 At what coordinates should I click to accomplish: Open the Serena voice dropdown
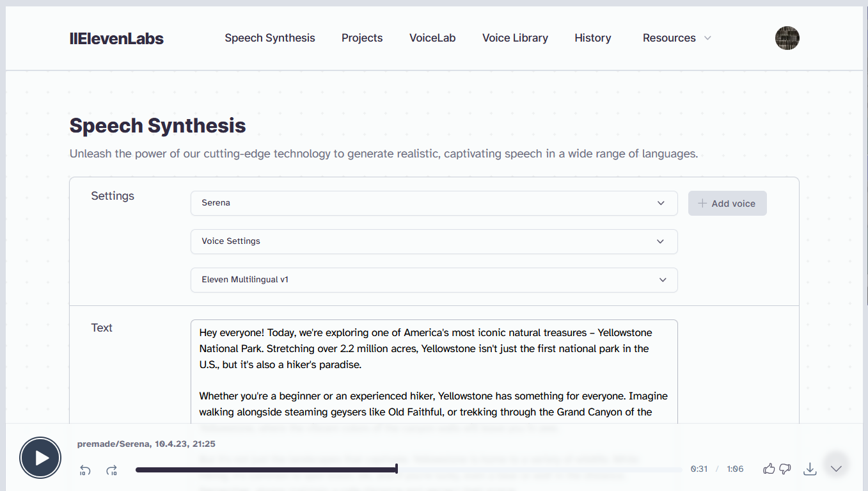pos(434,203)
